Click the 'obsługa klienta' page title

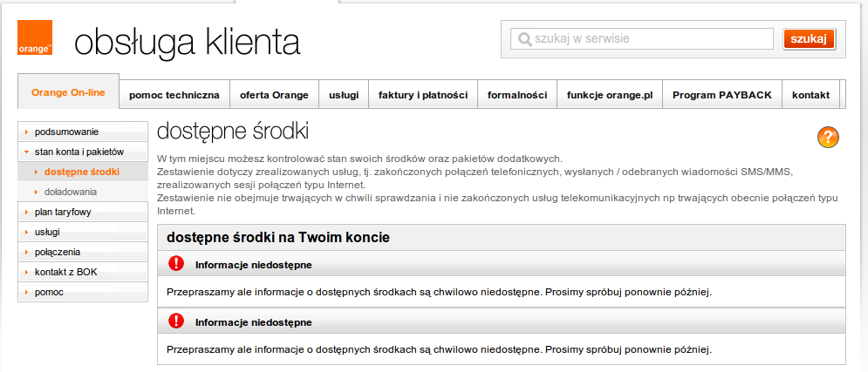(187, 43)
